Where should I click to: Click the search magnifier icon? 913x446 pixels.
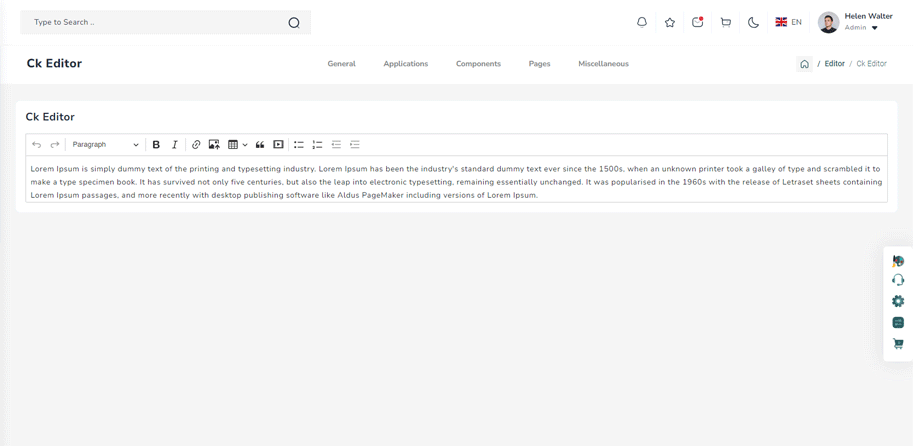tap(294, 23)
